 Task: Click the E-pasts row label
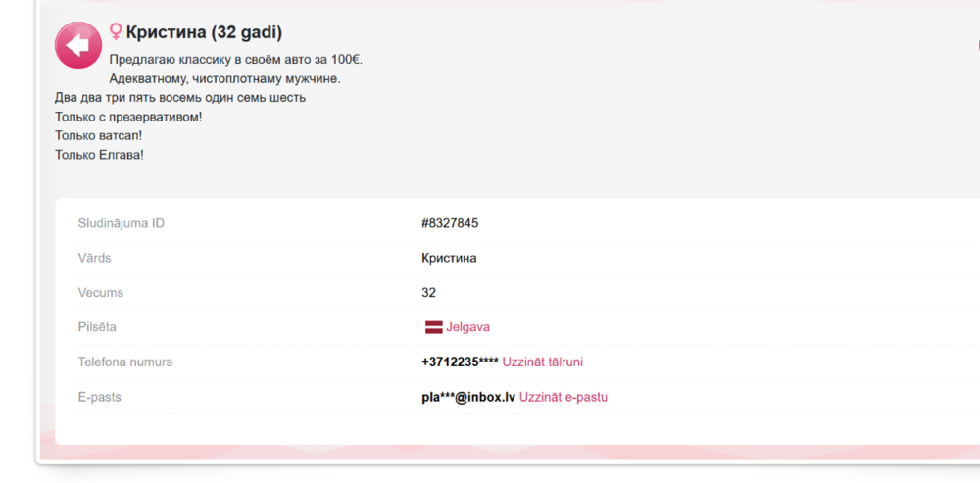[100, 398]
